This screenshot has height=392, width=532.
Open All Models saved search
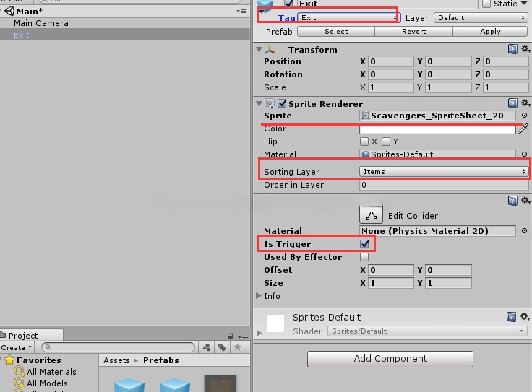[x=47, y=383]
